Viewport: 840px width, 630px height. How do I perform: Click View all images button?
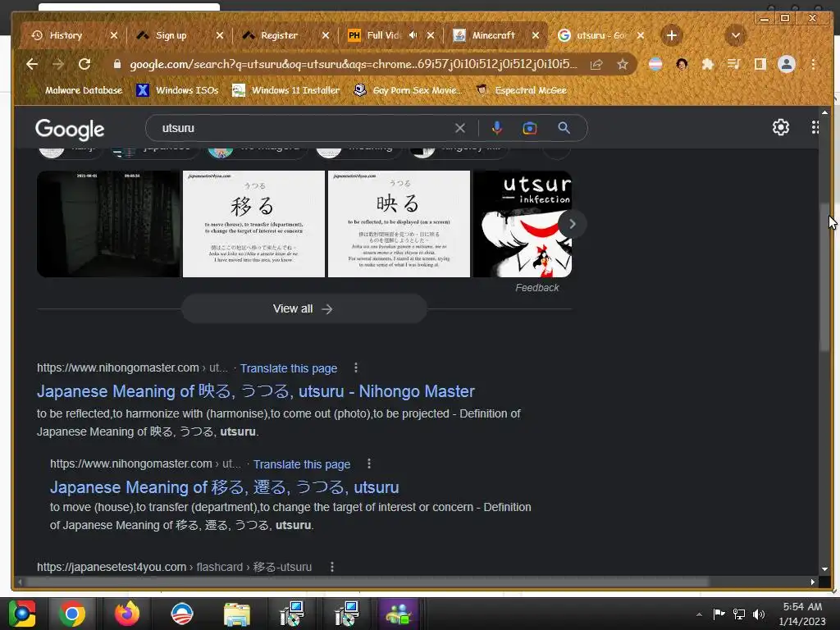pos(304,308)
